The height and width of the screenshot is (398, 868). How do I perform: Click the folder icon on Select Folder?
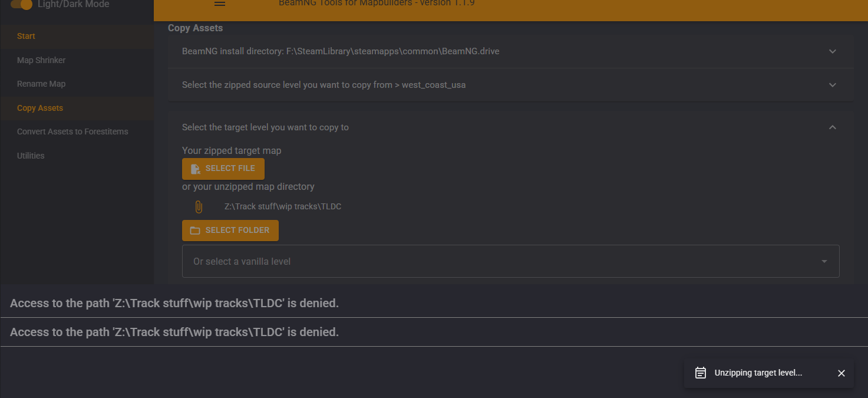point(195,231)
